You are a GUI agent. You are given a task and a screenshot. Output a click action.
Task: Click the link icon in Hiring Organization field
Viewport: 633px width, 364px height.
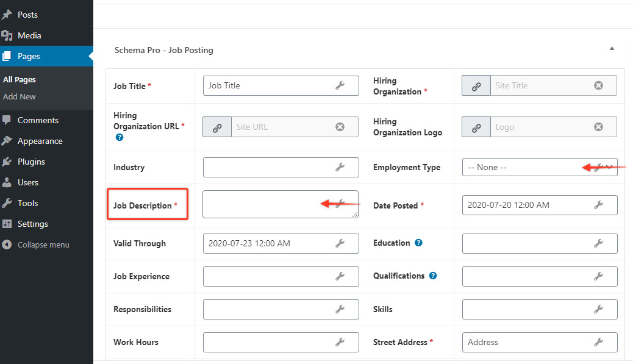[x=476, y=85]
